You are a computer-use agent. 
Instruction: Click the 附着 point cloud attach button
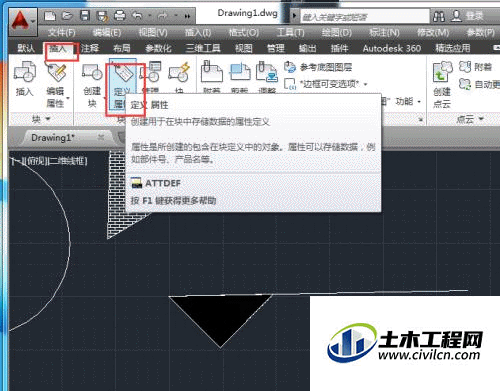tap(476, 67)
